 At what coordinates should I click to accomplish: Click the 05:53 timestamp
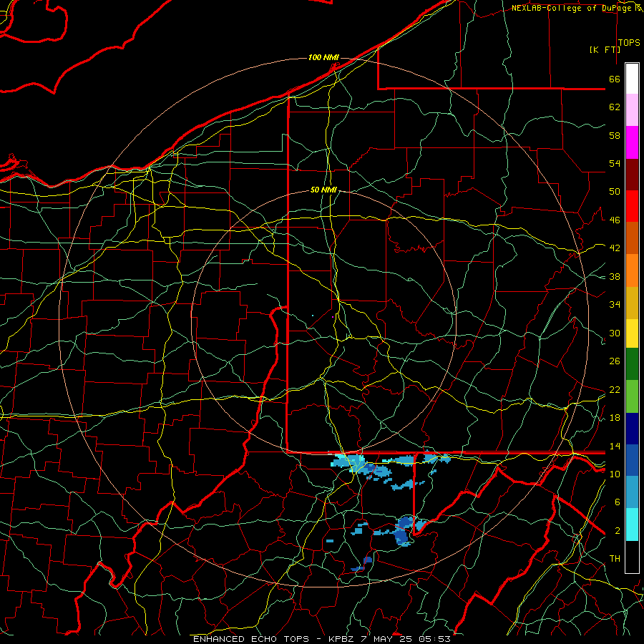(x=434, y=639)
